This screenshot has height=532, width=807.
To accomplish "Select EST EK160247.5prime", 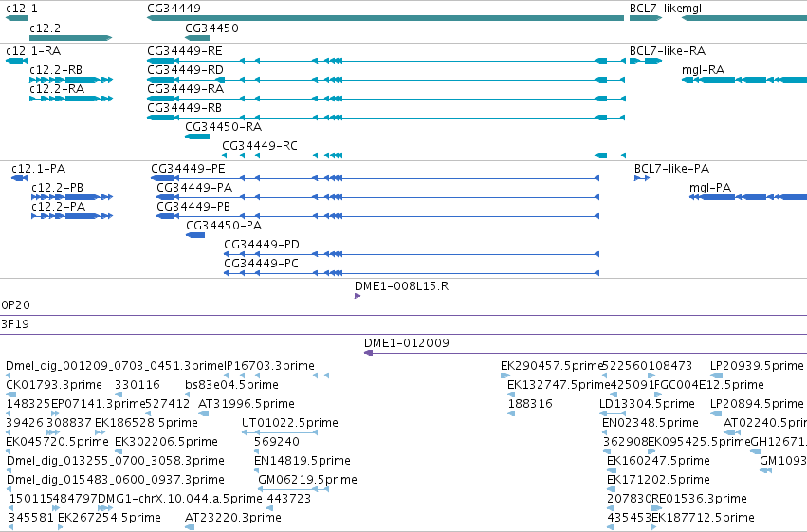I will [611, 470].
